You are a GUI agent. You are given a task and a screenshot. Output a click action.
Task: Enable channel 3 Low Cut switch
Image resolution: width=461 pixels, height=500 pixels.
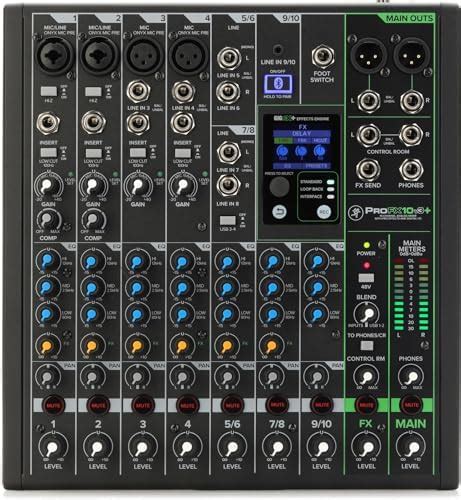(138, 153)
